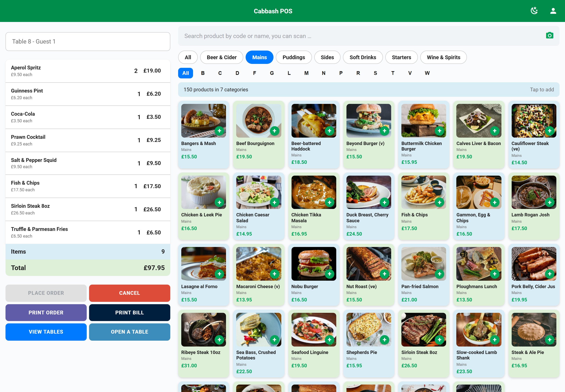The height and width of the screenshot is (392, 565).
Task: Add Cauliflower Steak (ve) via plus icon
Action: (550, 131)
